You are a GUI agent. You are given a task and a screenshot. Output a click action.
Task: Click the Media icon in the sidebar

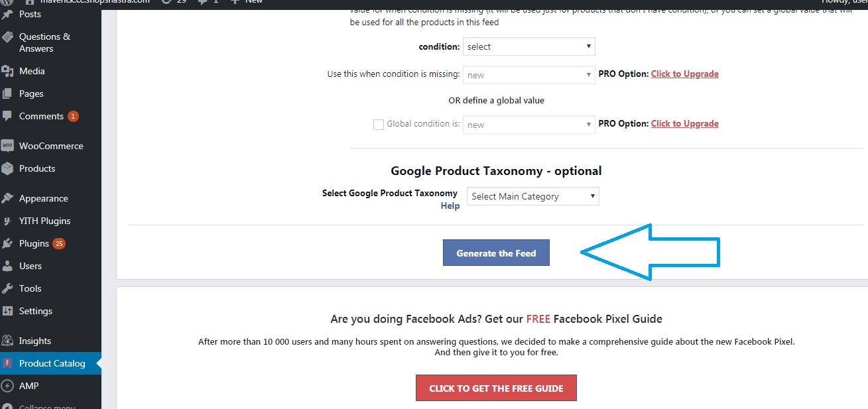7,71
